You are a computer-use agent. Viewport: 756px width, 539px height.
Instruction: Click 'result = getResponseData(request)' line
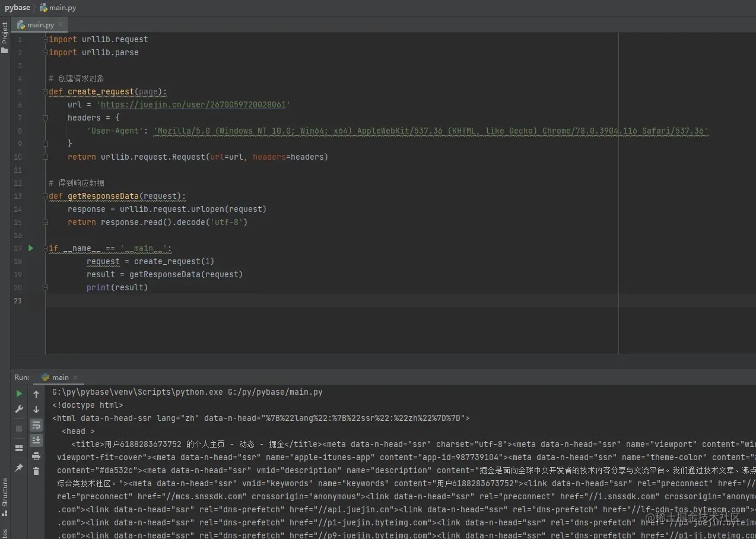(165, 274)
